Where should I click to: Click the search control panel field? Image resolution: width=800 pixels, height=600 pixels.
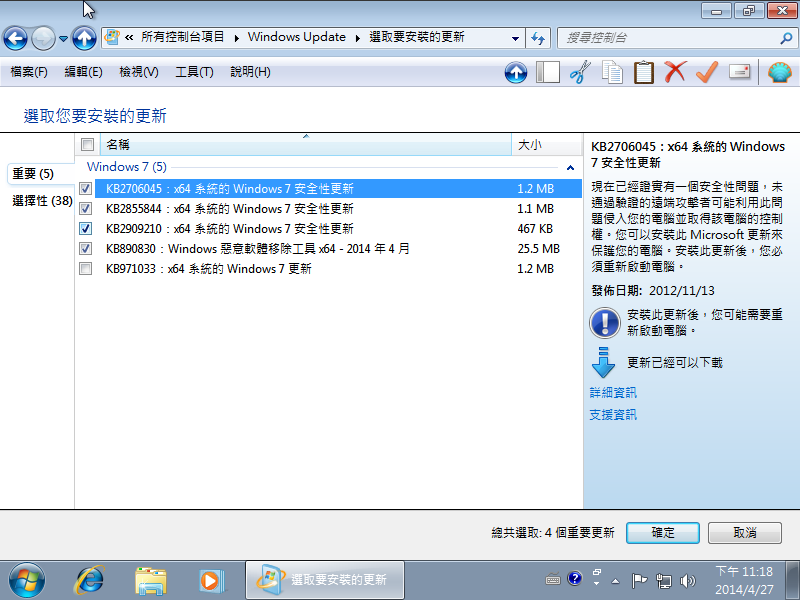[669, 38]
